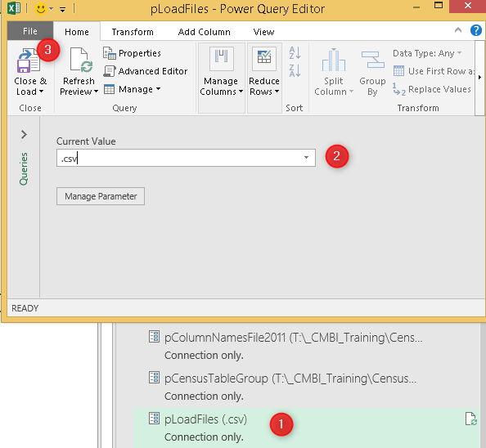Expand the Manage Columns dropdown arrow
Viewport: 486px width, 448px height.
click(x=241, y=92)
